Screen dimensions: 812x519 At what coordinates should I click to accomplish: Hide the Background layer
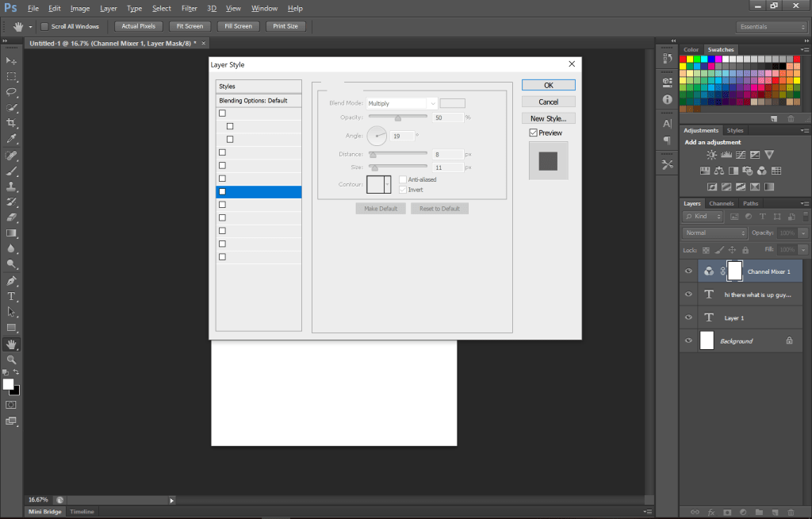tap(688, 340)
